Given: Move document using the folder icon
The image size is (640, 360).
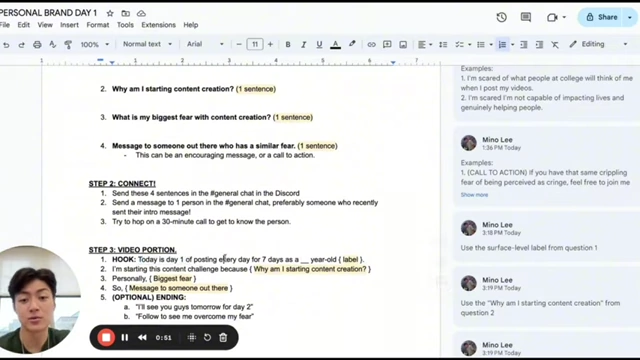Looking at the screenshot, I should coord(126,13).
